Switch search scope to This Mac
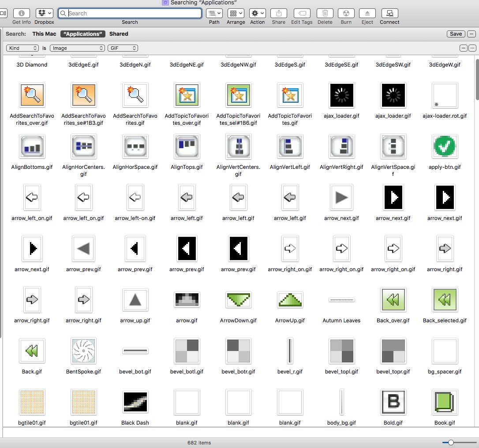Viewport: 479px width, 448px height. tap(44, 34)
